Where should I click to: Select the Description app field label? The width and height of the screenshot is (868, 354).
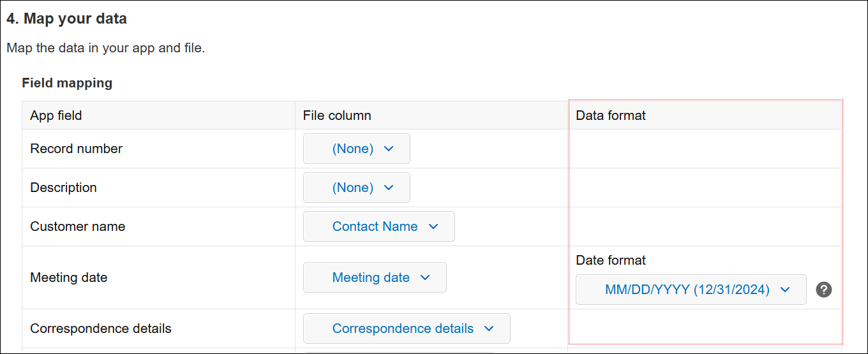tap(64, 188)
